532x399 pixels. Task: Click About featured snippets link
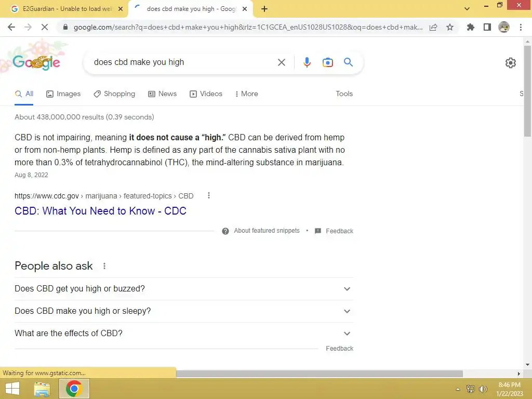pos(267,231)
